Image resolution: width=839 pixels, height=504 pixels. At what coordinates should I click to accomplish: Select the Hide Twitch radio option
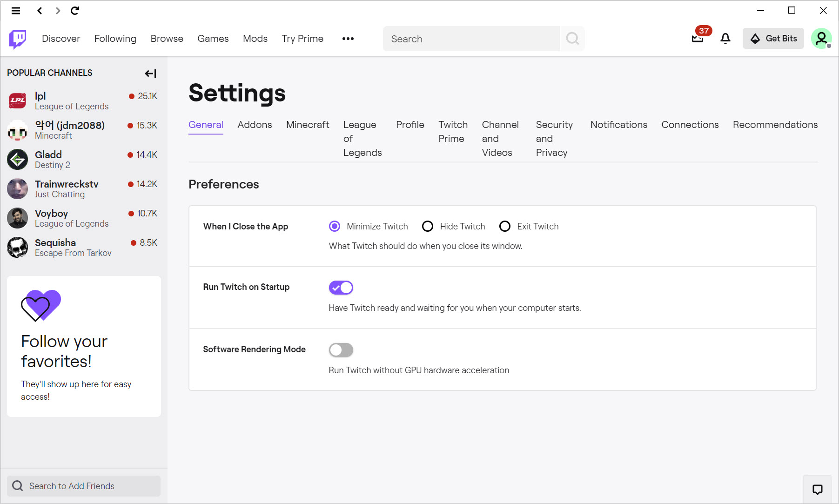point(427,227)
